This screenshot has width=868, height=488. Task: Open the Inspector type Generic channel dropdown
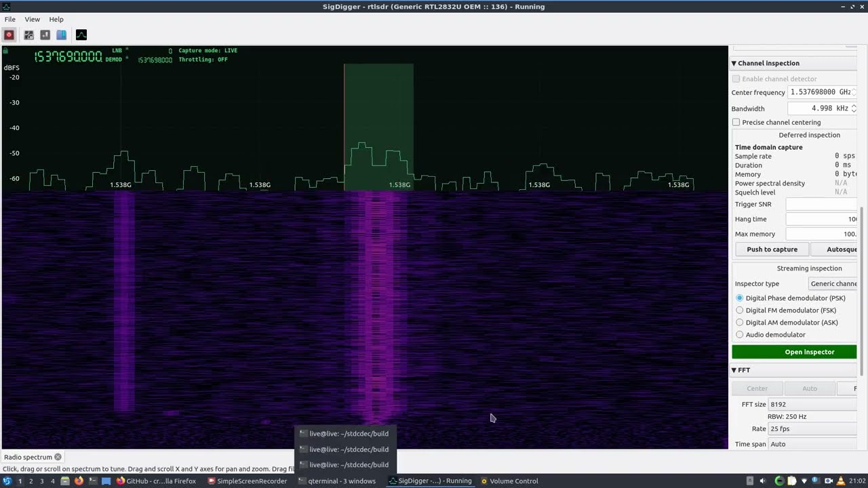[833, 284]
